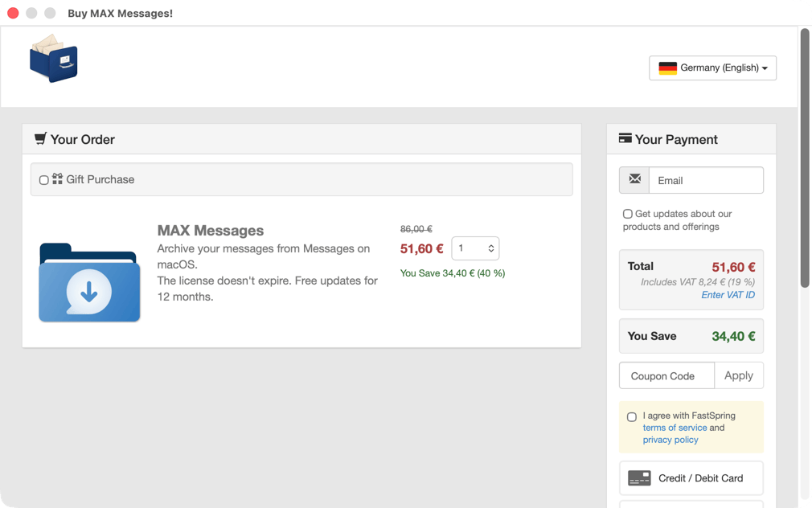Tick the FastSpring terms agreement checkbox
Viewport: 812px width, 508px height.
(631, 416)
